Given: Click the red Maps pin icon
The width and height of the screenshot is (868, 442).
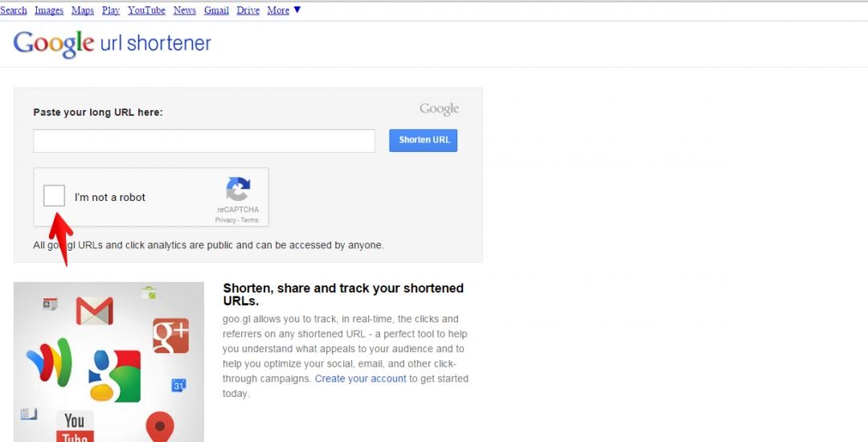Looking at the screenshot, I should [x=160, y=427].
